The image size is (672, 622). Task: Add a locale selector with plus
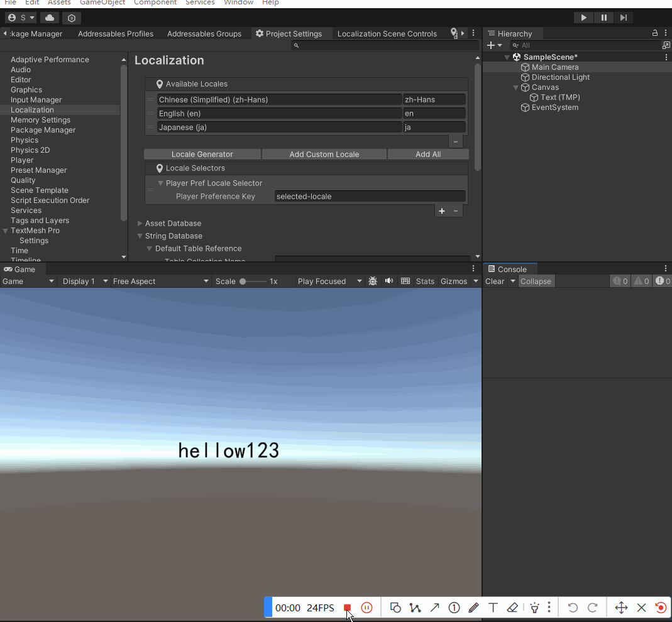click(x=441, y=210)
